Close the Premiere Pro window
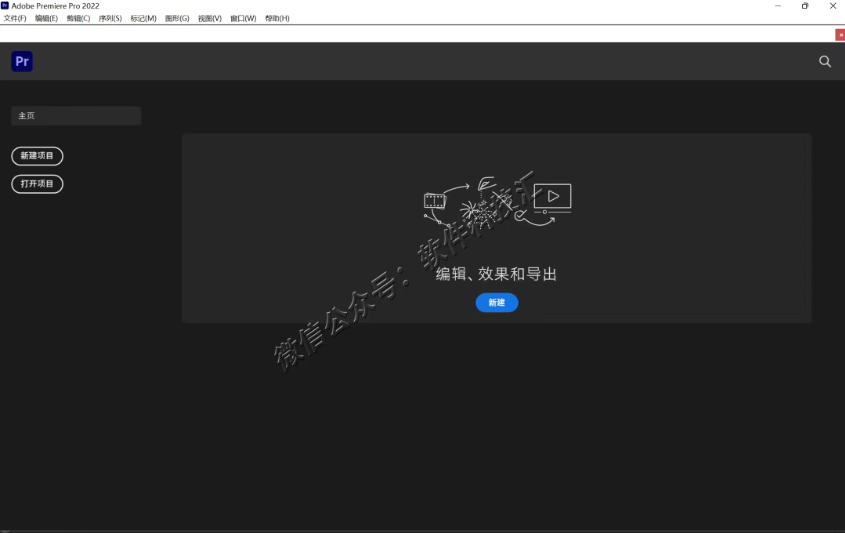This screenshot has width=845, height=533. coord(832,6)
